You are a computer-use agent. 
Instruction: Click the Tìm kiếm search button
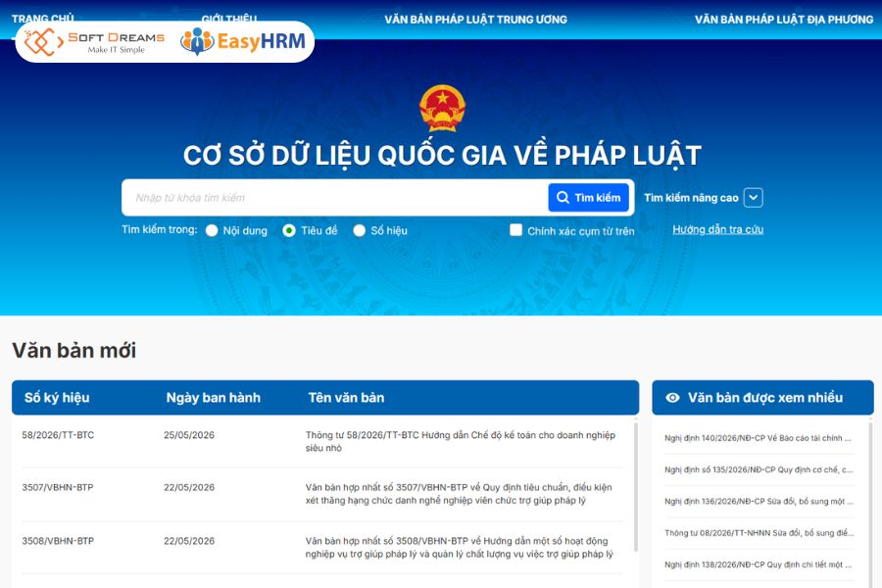588,198
